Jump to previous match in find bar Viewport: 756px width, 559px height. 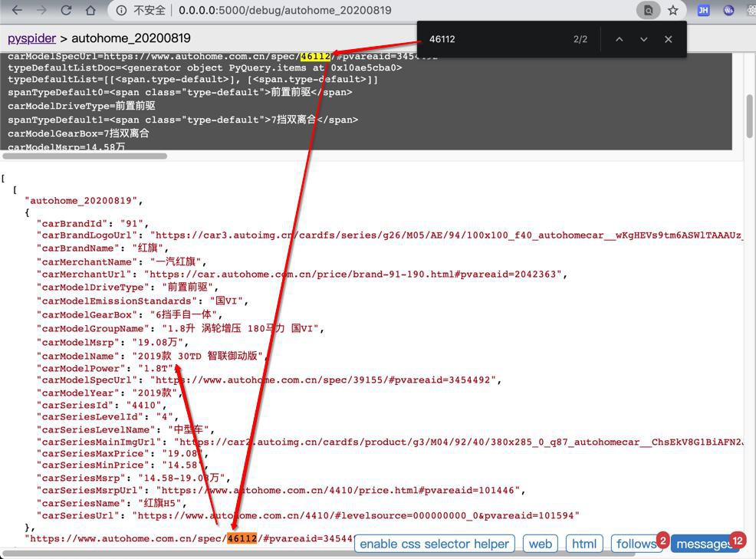[x=620, y=40]
